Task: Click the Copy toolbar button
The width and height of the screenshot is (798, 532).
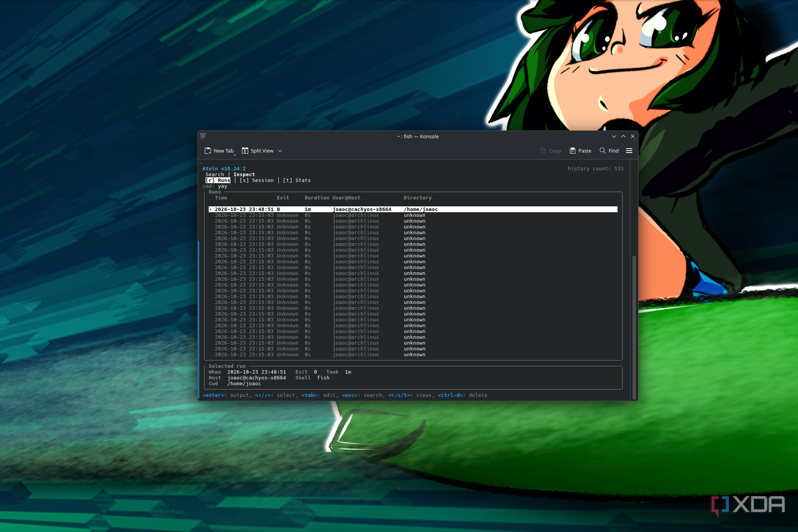Action: pyautogui.click(x=551, y=151)
